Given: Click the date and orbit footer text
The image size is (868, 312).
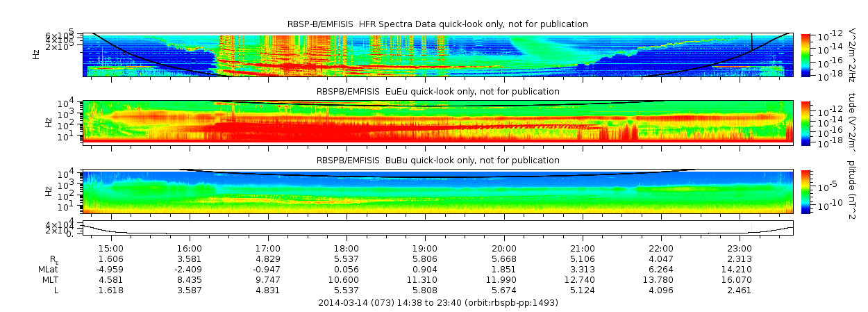Looking at the screenshot, I should tap(437, 303).
